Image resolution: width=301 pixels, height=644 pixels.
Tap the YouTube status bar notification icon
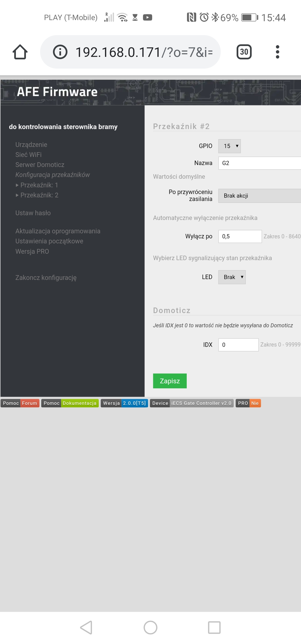tap(147, 18)
